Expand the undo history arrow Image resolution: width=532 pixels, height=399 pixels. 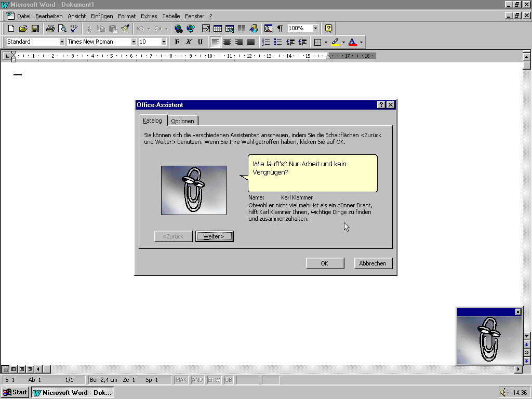click(149, 29)
